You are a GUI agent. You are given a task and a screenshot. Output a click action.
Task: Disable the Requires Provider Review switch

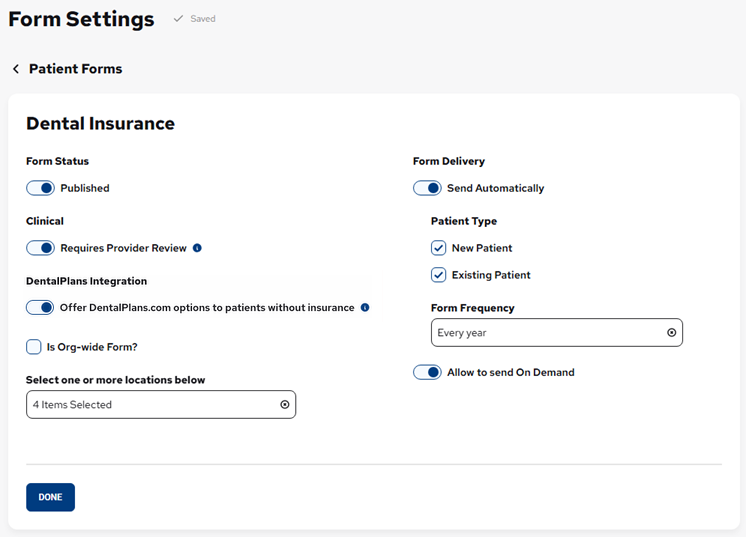pos(40,248)
